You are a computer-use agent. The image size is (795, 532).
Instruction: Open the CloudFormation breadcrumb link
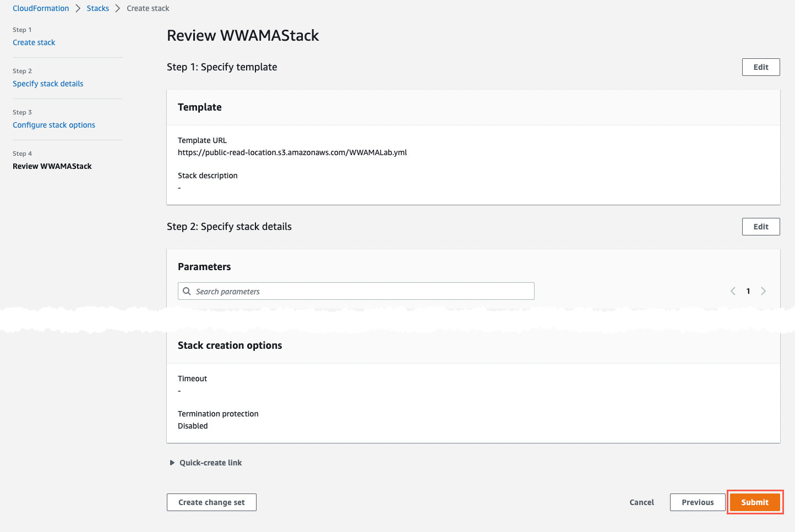(x=41, y=8)
